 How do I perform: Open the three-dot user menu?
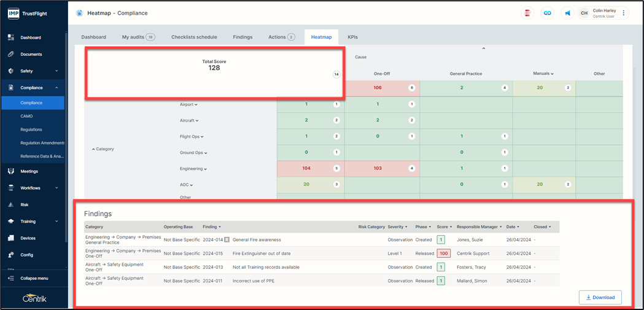(x=624, y=13)
